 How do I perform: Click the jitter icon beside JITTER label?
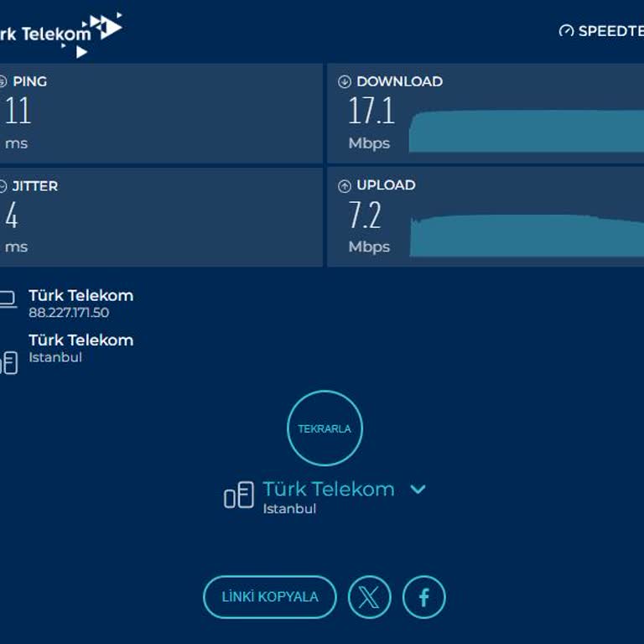[x=3, y=186]
